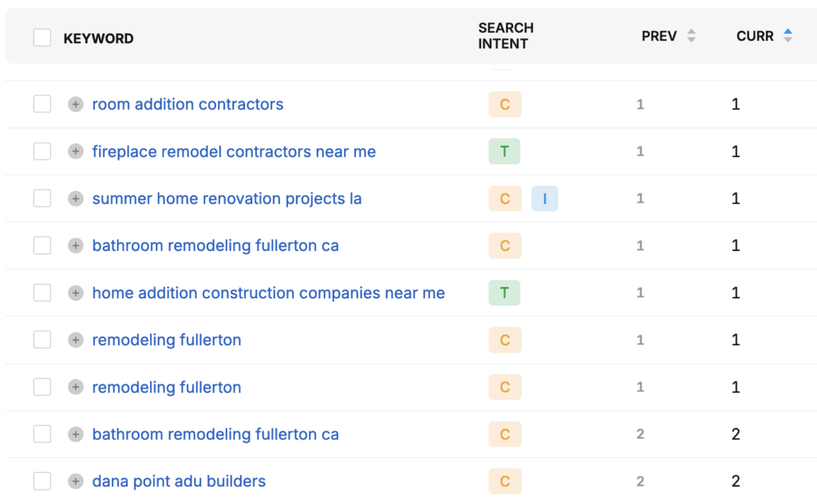The image size is (817, 504).
Task: Click the C badge on the first "remodeling fullerton" row
Action: coord(504,339)
